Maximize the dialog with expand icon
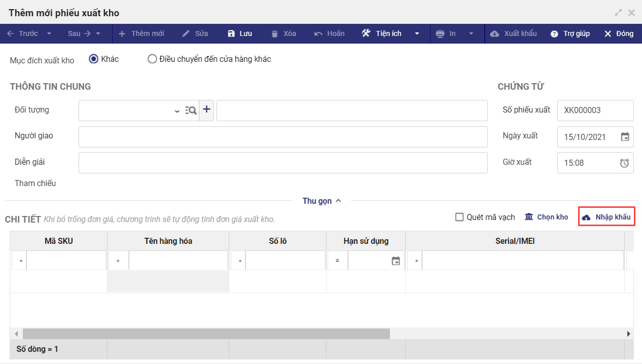 coord(619,13)
